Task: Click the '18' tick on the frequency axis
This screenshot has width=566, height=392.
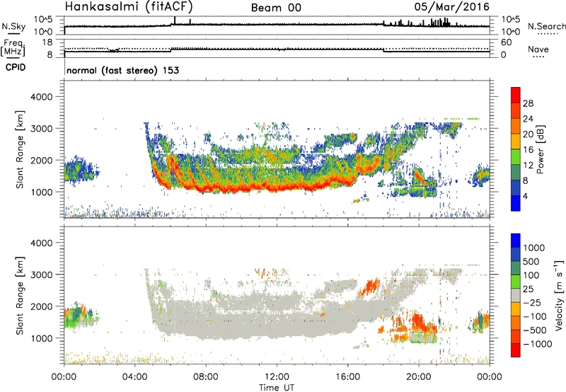Action: pos(47,42)
